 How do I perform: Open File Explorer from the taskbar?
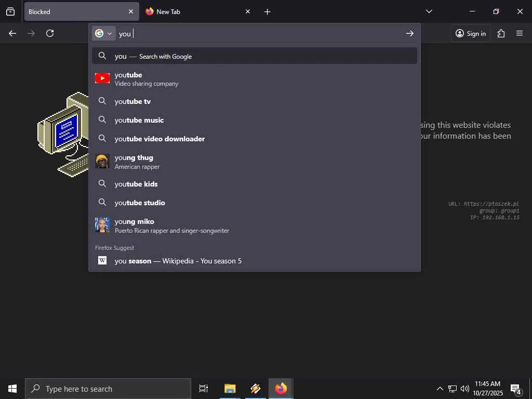click(x=230, y=389)
